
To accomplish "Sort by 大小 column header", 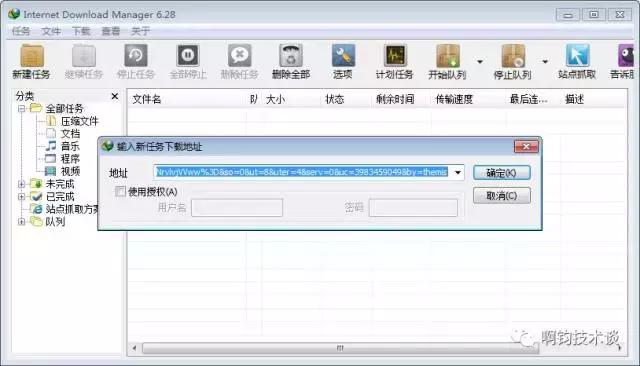I will 276,99.
